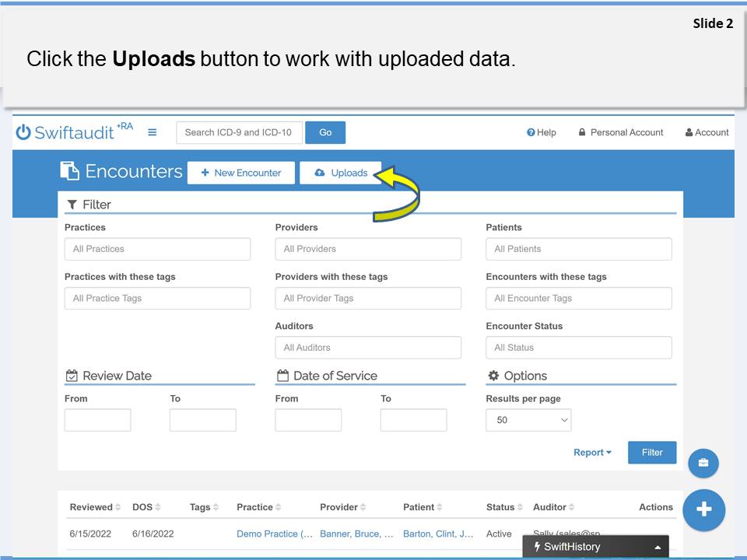Click the New Encounter button
The image size is (747, 560).
point(240,173)
